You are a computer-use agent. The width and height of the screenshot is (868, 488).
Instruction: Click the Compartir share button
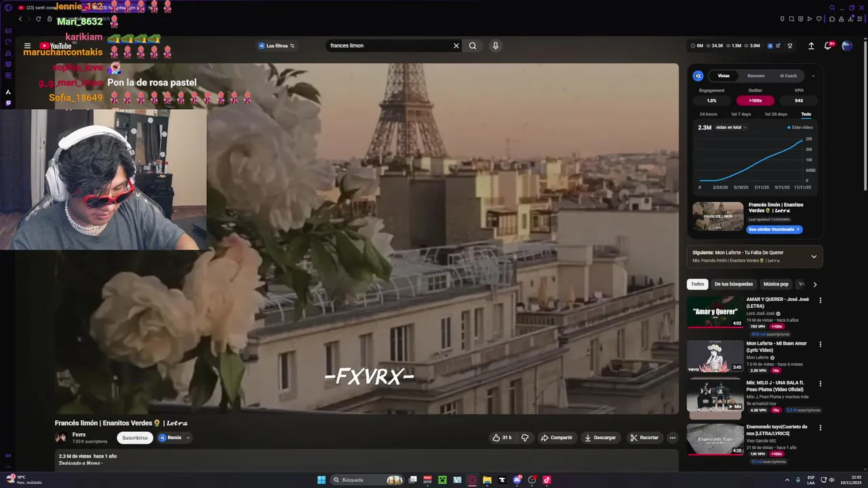click(x=557, y=438)
